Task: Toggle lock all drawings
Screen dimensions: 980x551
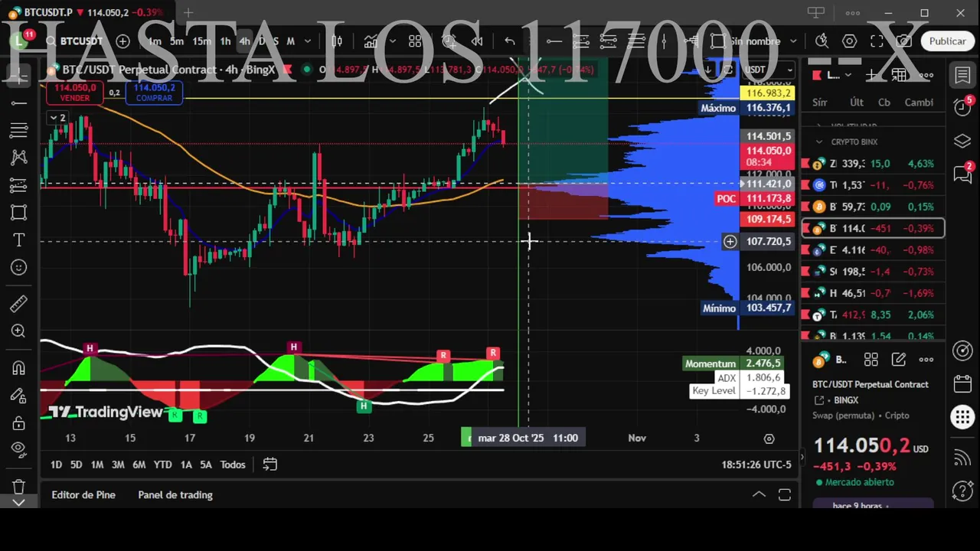Action: (19, 422)
